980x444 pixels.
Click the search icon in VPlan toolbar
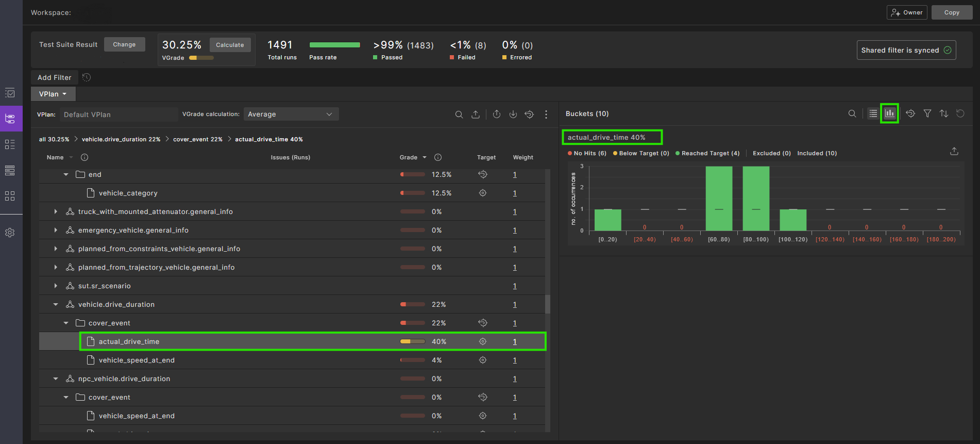459,114
